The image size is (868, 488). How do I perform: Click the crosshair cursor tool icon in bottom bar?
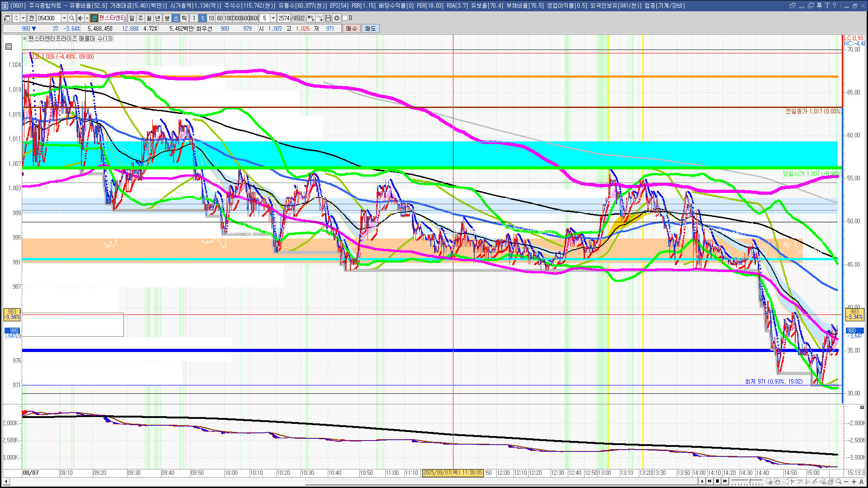click(x=793, y=482)
